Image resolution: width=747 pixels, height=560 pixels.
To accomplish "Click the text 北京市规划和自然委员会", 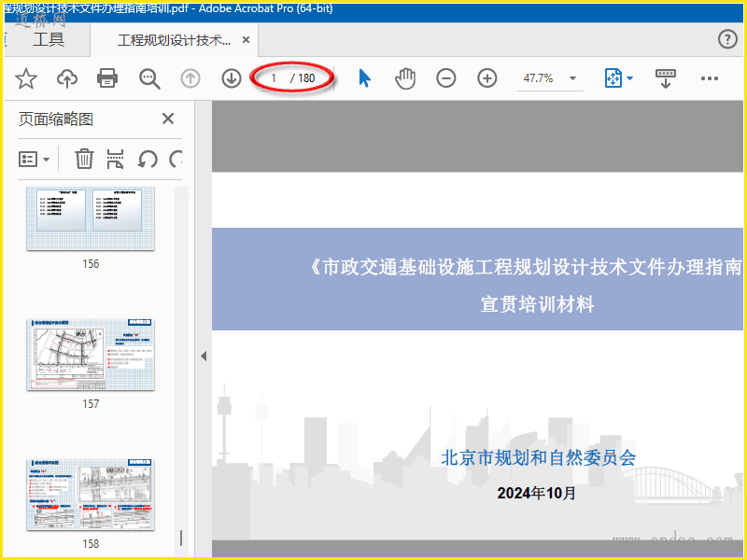I will [x=539, y=457].
